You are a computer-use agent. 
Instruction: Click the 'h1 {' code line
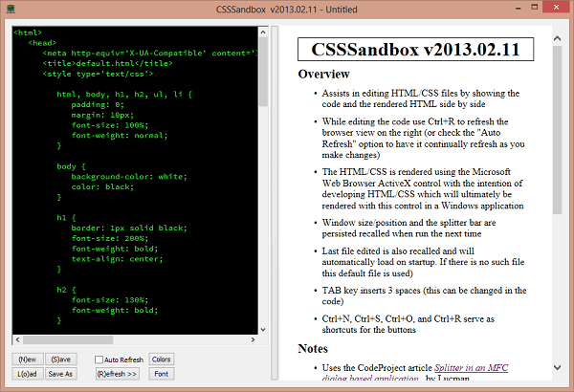pos(66,218)
